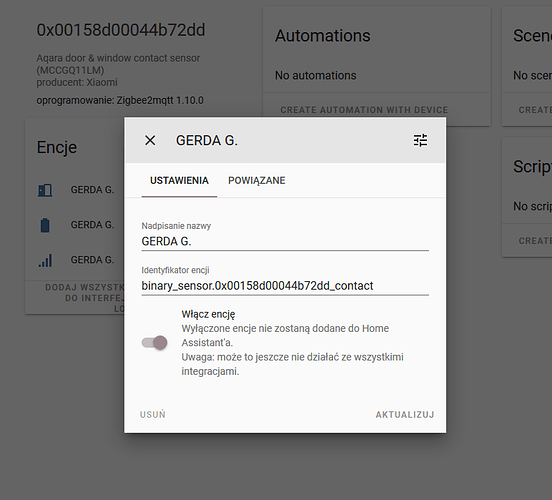Image resolution: width=552 pixels, height=500 pixels.
Task: Click GERDA G. label beside battery icon
Action: [x=92, y=225]
